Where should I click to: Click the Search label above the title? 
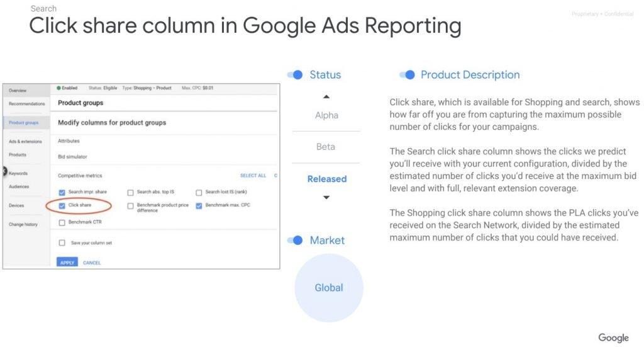[43, 8]
